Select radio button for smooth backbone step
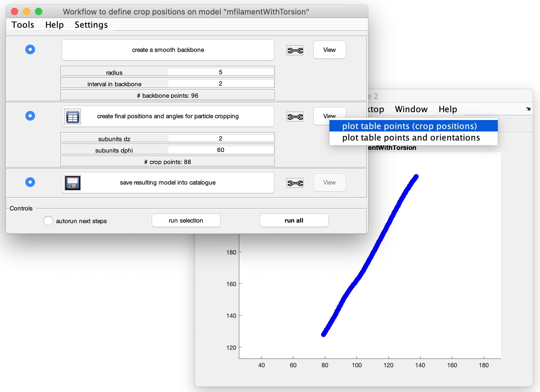 pos(30,49)
